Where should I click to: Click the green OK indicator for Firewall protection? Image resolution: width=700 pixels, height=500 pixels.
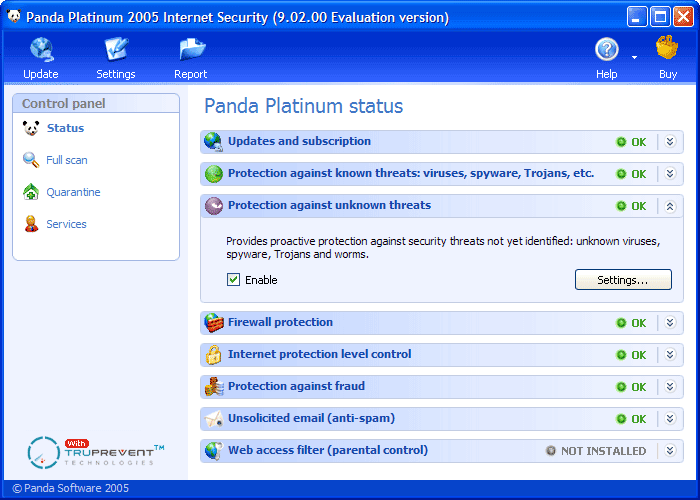tap(621, 323)
